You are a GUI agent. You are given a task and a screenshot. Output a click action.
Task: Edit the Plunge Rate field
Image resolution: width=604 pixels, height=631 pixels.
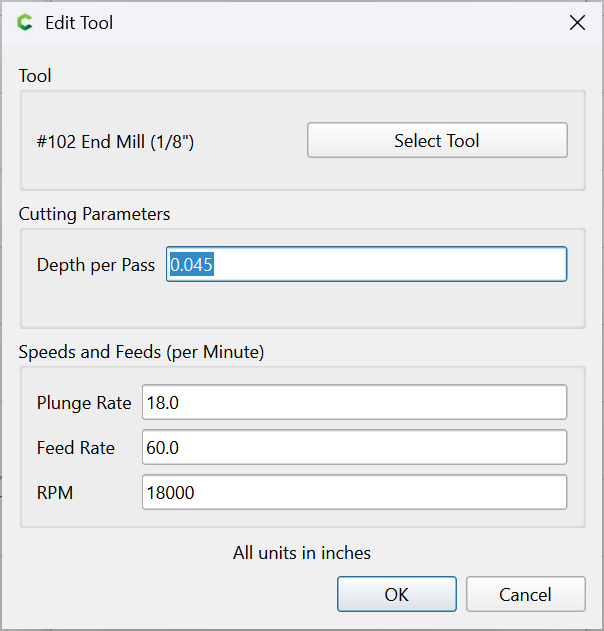pos(355,402)
